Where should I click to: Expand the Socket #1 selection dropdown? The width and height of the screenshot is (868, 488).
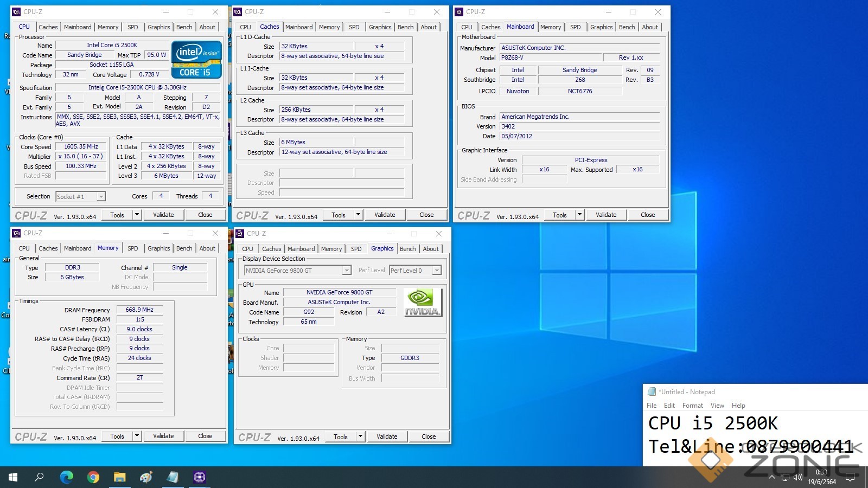coord(101,197)
